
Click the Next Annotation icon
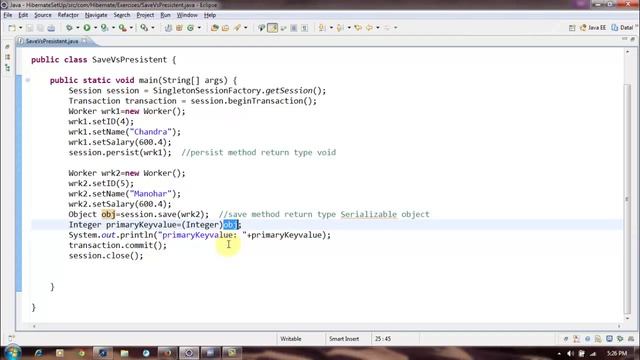pos(322,28)
